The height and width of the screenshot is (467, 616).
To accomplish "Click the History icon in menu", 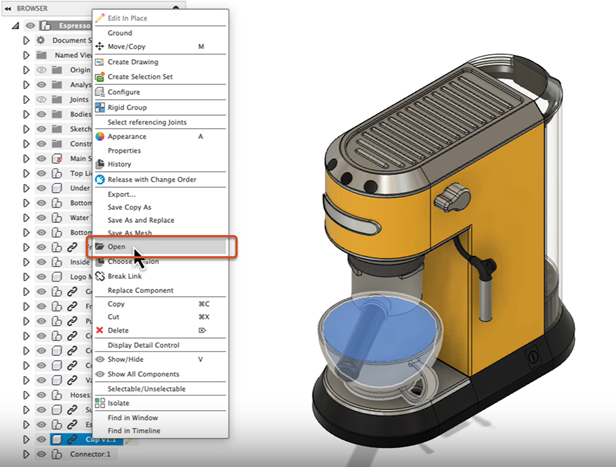I will point(100,164).
